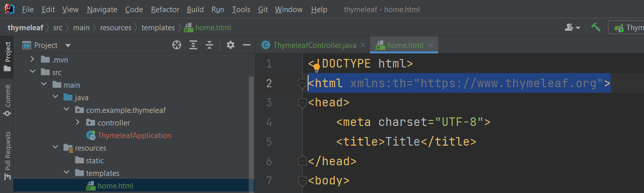The height and width of the screenshot is (193, 644).
Task: Collapse the templates folder
Action: coord(66,173)
